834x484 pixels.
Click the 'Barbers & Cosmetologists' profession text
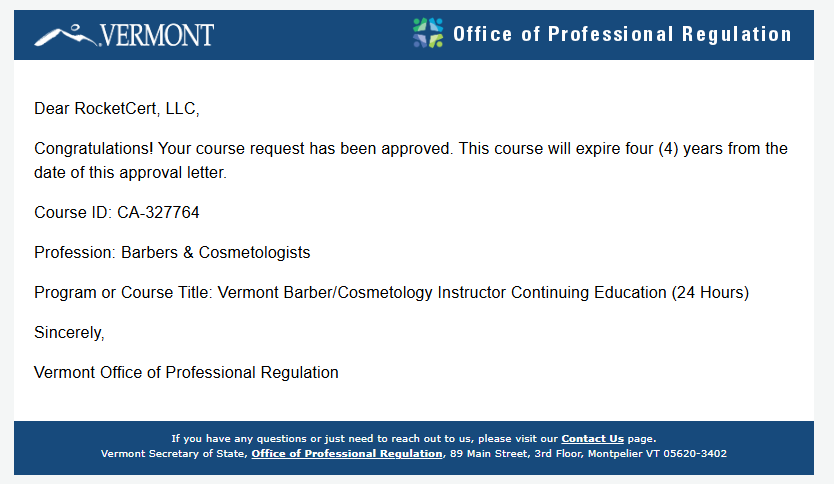tap(216, 252)
